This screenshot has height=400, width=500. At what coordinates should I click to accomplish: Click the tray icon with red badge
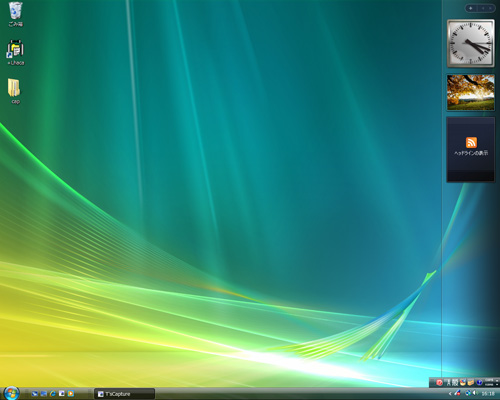457,393
